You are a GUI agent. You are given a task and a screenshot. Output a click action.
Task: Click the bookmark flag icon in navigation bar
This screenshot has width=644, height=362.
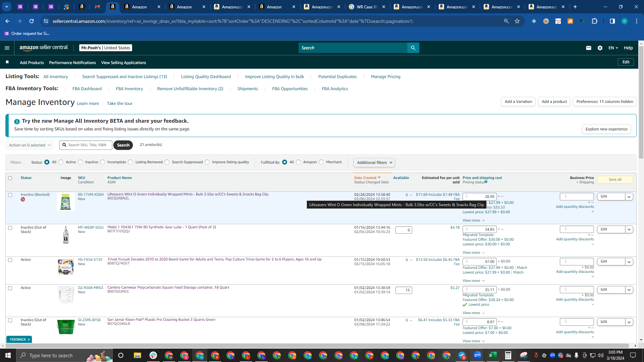click(x=7, y=62)
